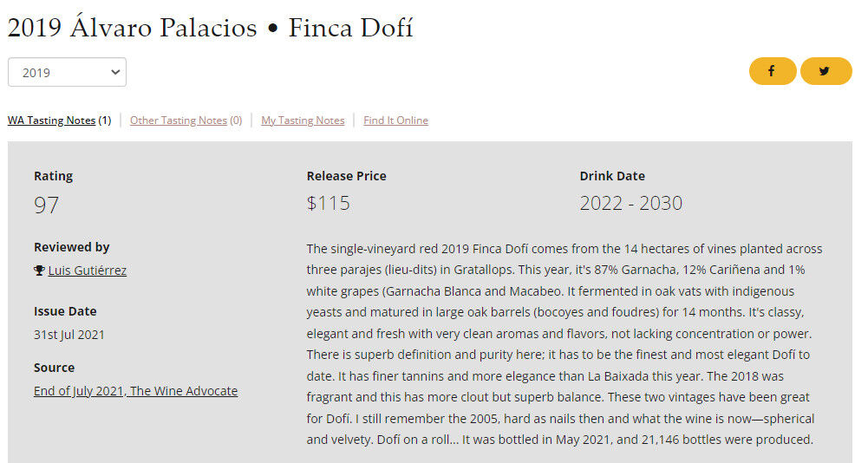Click the rating score of 97

(47, 205)
